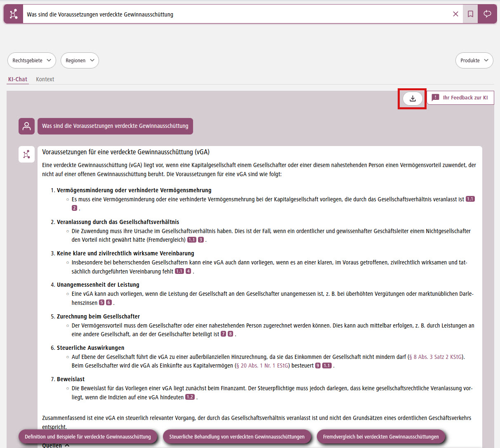This screenshot has width=500, height=448.
Task: Download the chat answer
Action: [413, 98]
